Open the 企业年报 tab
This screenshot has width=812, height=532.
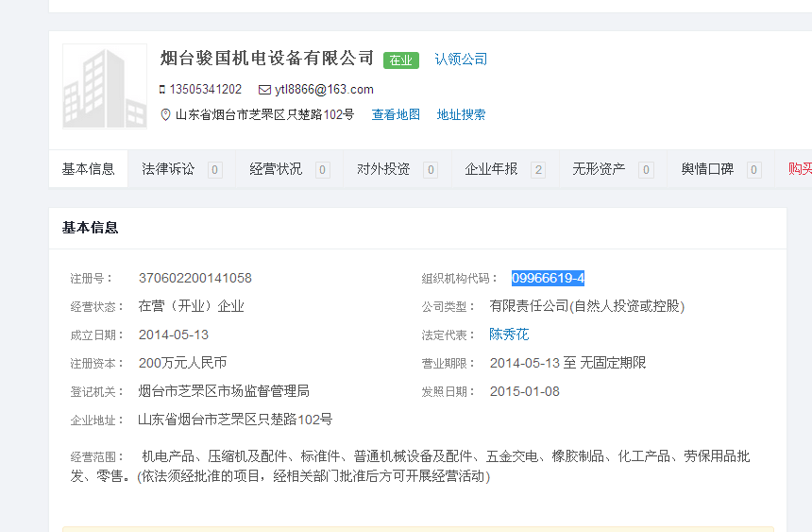[x=491, y=169]
